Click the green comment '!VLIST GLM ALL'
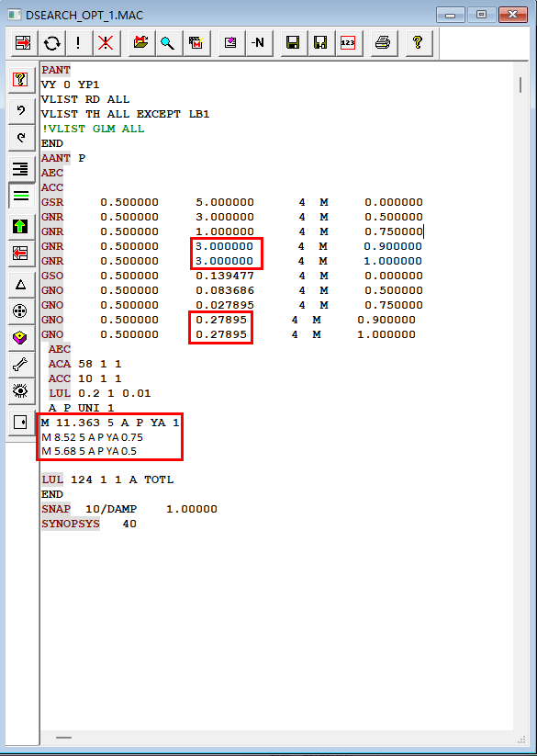537x756 pixels. 93,129
